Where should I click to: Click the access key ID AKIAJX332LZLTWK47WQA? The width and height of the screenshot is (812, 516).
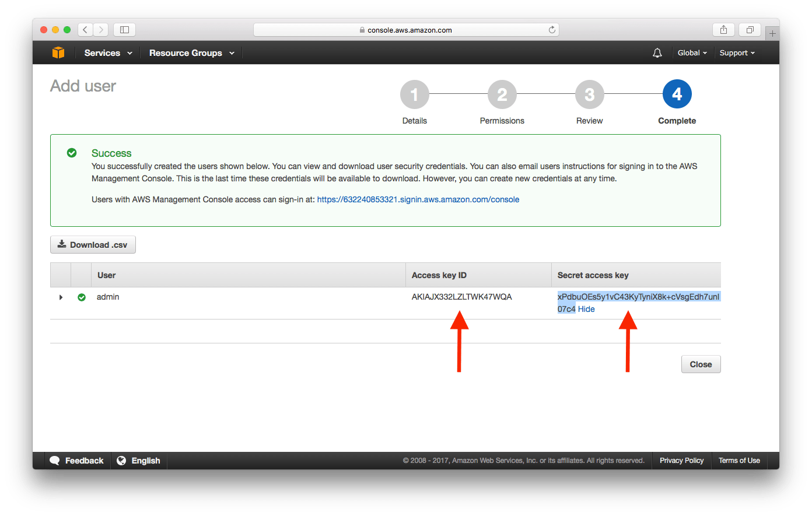pyautogui.click(x=462, y=297)
